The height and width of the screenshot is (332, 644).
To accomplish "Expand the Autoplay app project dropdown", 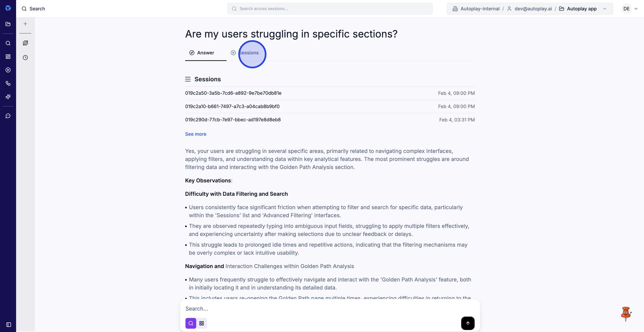I will pyautogui.click(x=605, y=9).
